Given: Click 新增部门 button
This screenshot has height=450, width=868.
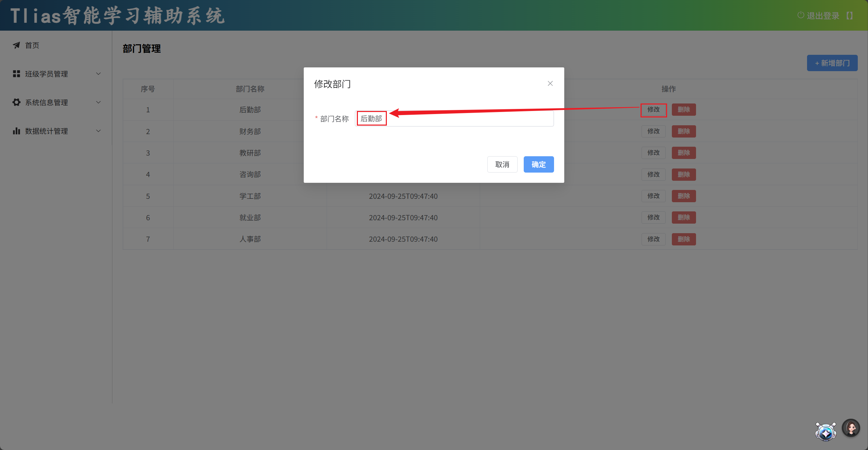Looking at the screenshot, I should pyautogui.click(x=832, y=63).
